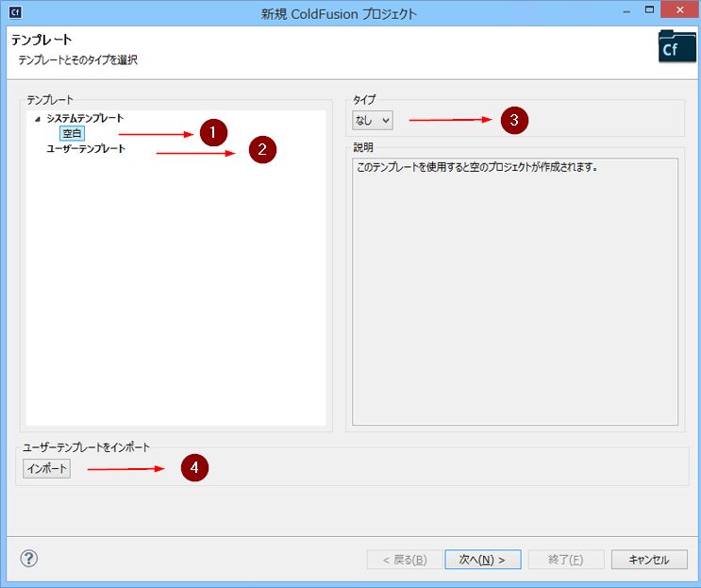
Task: Open the タイプ dropdown showing なし
Action: (373, 120)
